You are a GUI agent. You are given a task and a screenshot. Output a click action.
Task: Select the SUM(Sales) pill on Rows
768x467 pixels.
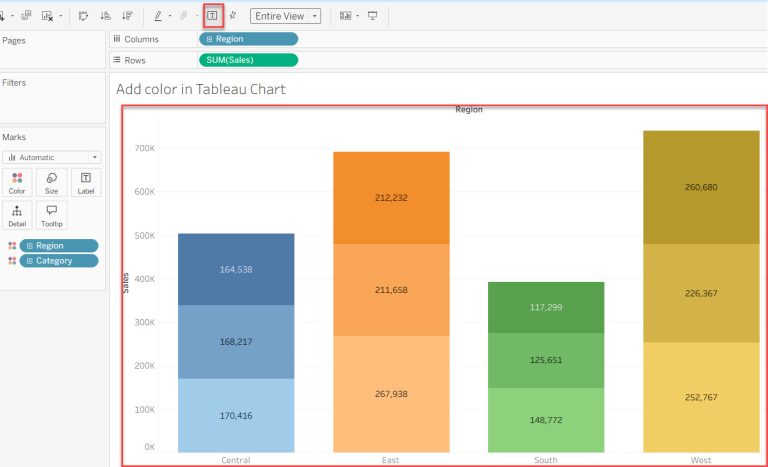coord(248,60)
